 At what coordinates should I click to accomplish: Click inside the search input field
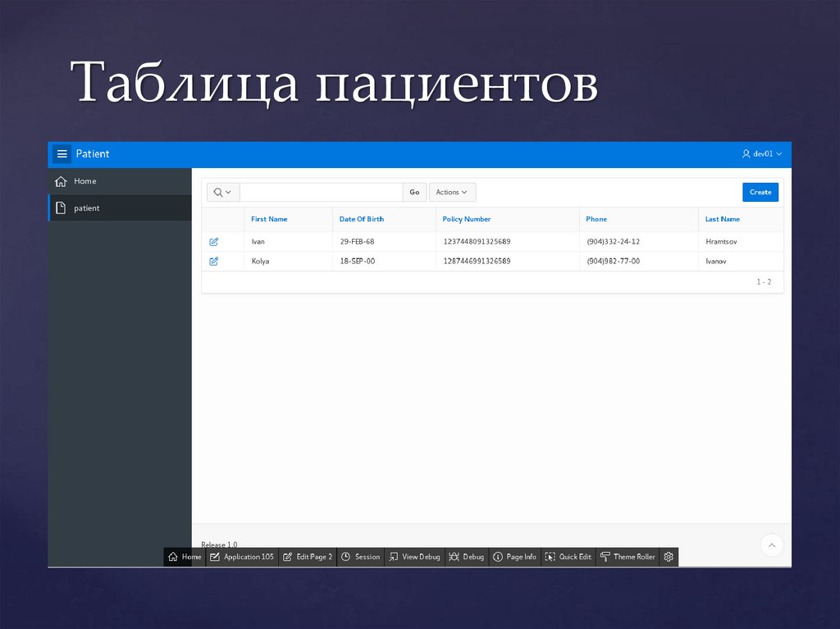coord(320,191)
